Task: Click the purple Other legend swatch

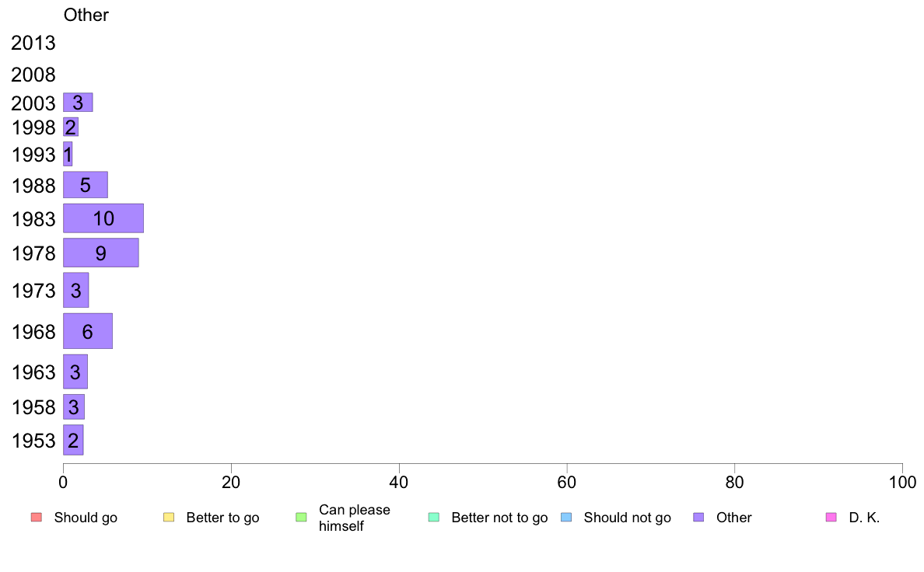Action: click(x=699, y=518)
